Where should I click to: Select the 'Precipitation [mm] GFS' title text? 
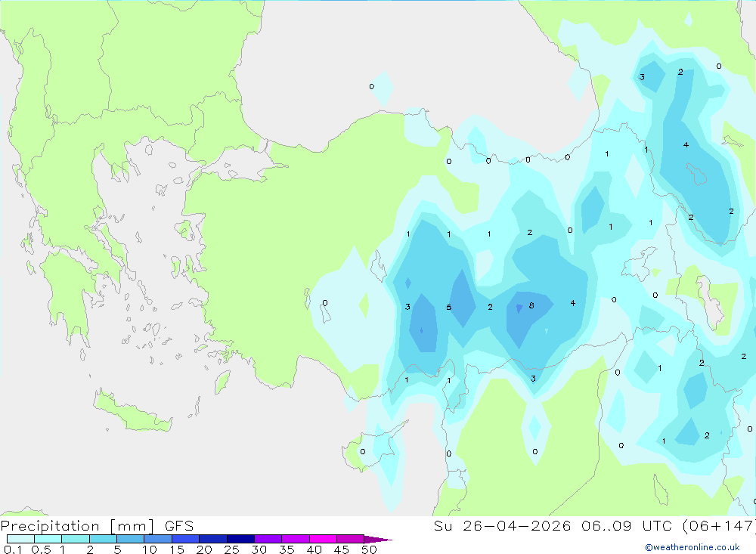click(97, 525)
